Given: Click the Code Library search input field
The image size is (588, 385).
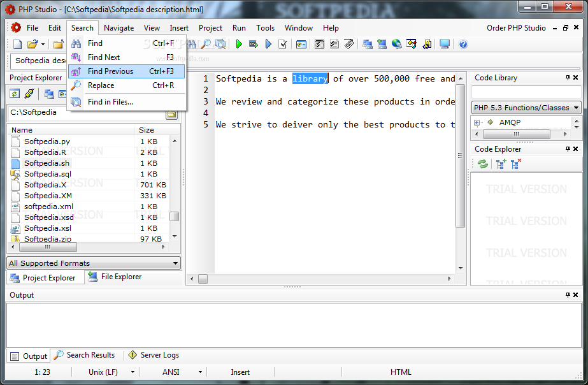Looking at the screenshot, I should [x=526, y=92].
